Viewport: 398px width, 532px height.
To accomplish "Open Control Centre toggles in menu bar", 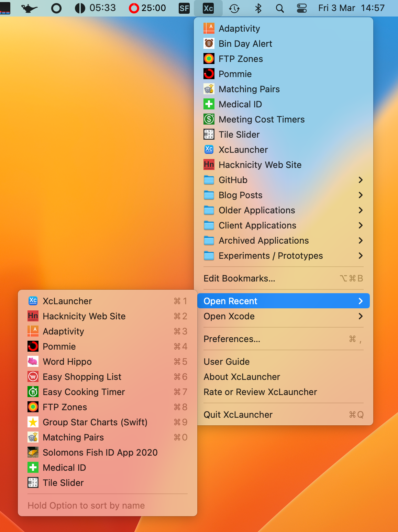I will 302,8.
